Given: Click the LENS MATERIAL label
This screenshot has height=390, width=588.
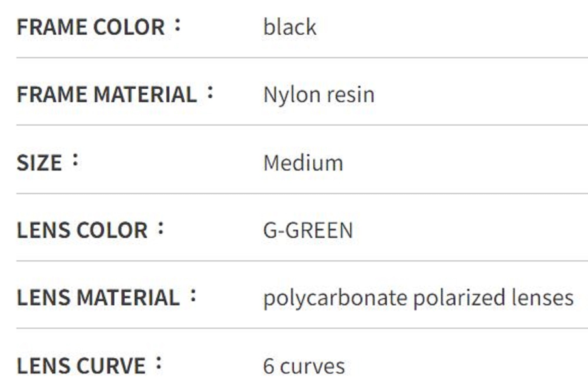Looking at the screenshot, I should (x=98, y=298).
